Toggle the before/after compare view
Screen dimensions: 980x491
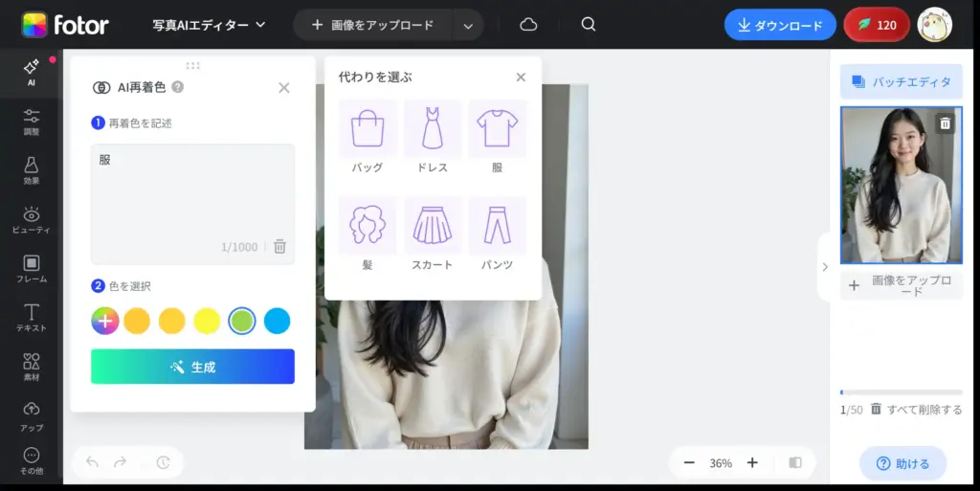pyautogui.click(x=795, y=463)
